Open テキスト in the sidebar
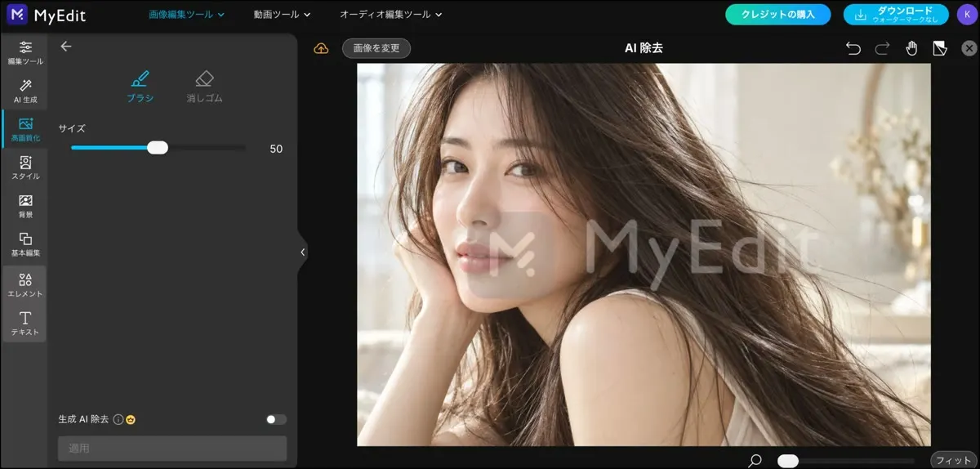Image resolution: width=980 pixels, height=469 pixels. click(x=25, y=324)
